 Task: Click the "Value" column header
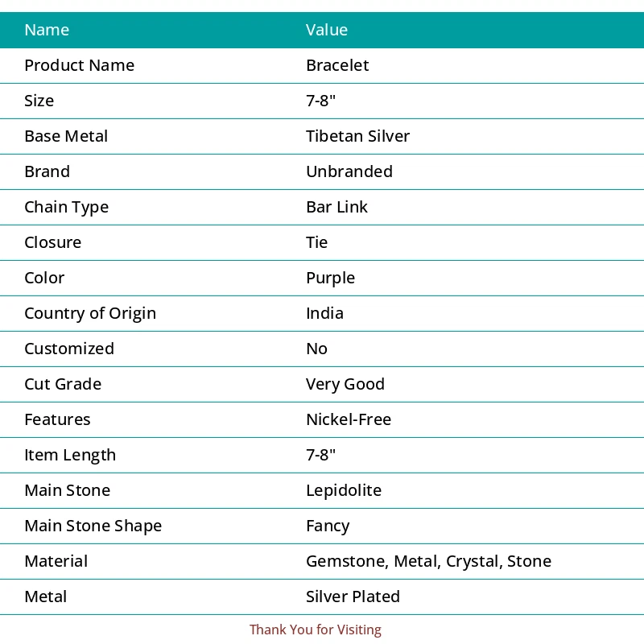click(327, 30)
